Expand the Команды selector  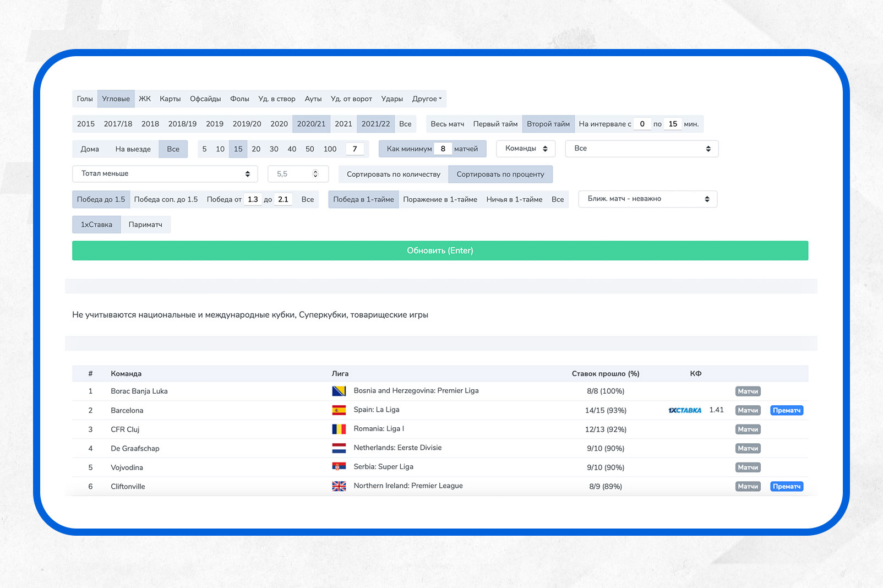(x=526, y=149)
